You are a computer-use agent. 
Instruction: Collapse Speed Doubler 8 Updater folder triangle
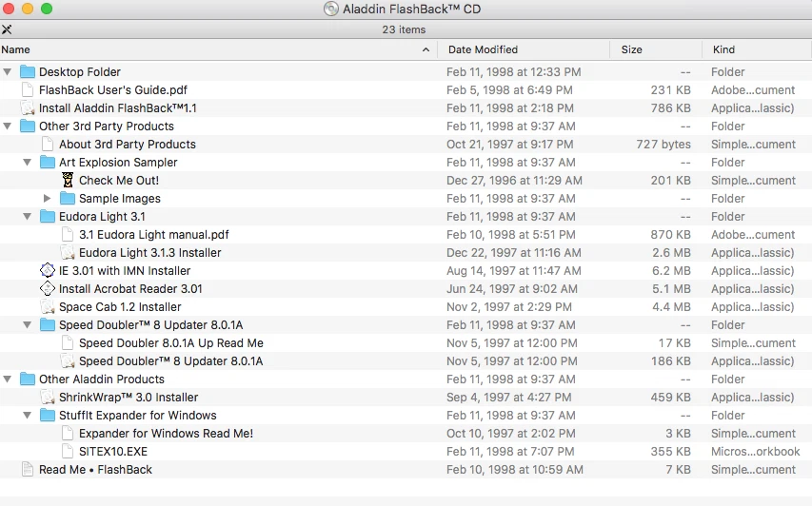coord(28,325)
